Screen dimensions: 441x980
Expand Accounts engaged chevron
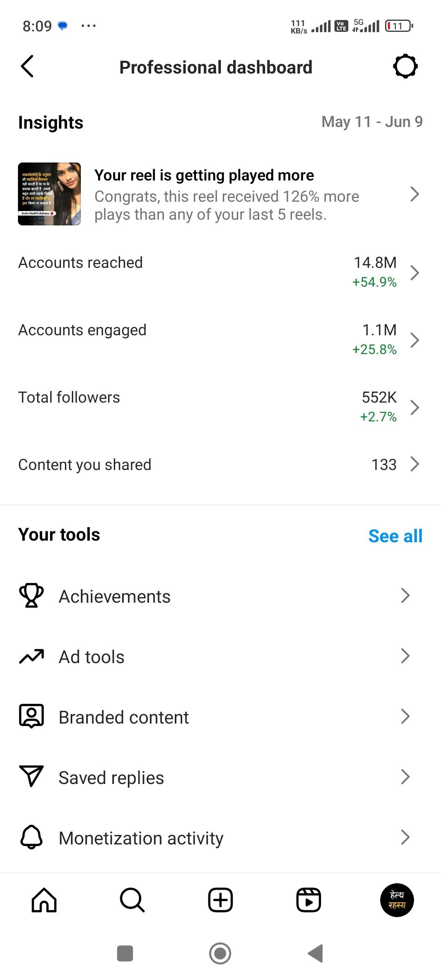(x=414, y=340)
